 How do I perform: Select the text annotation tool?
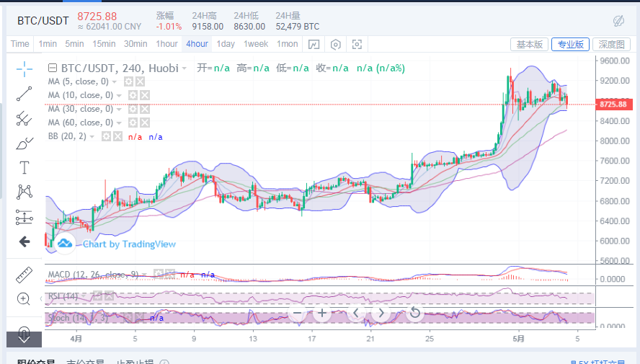(x=25, y=167)
